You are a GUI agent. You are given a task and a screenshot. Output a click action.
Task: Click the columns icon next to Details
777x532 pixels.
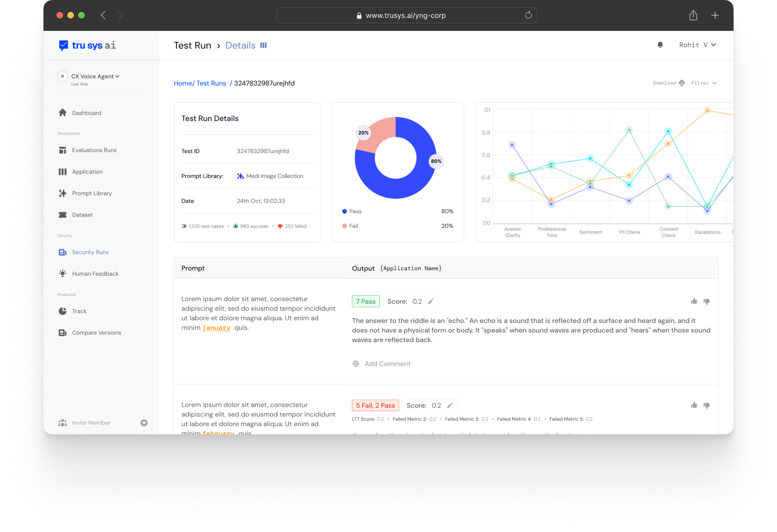(x=263, y=46)
